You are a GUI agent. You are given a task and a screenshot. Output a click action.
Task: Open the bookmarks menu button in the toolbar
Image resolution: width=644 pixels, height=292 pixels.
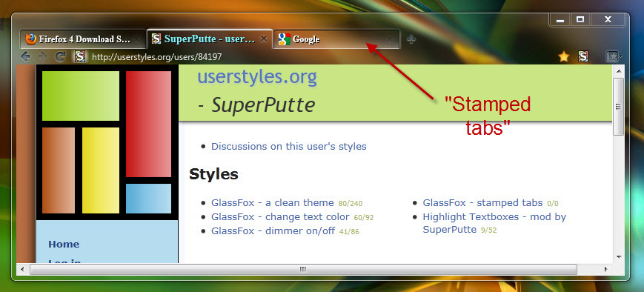614,56
